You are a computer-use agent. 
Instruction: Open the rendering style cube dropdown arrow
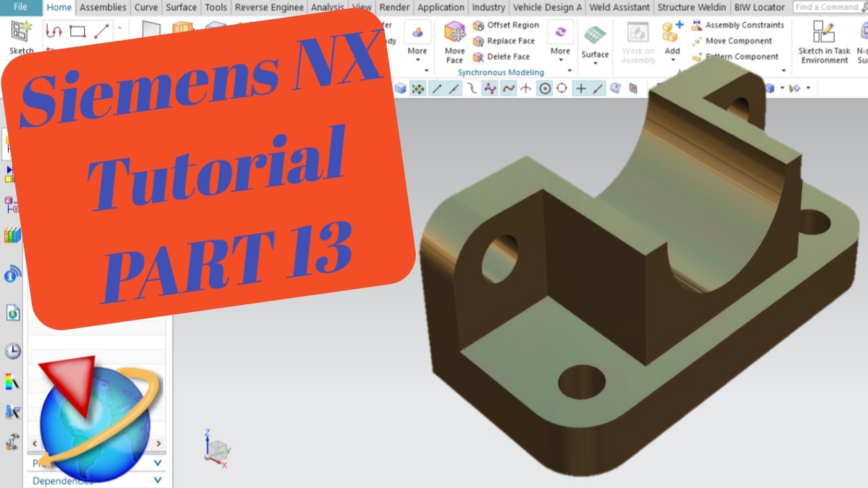pos(782,88)
